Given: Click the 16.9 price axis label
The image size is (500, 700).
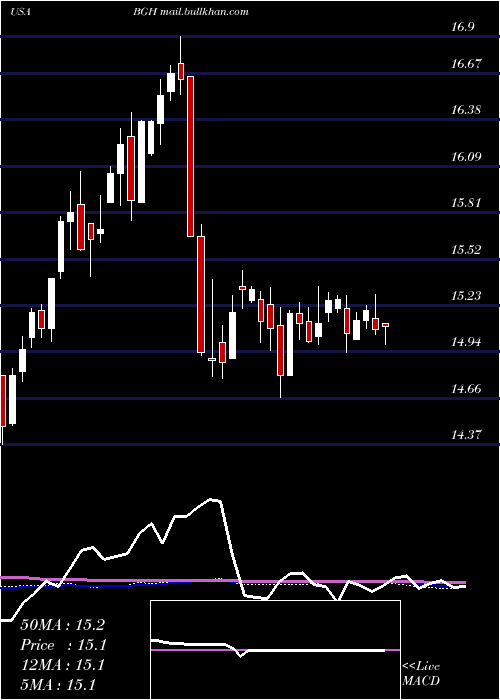Looking at the screenshot, I should 462,27.
